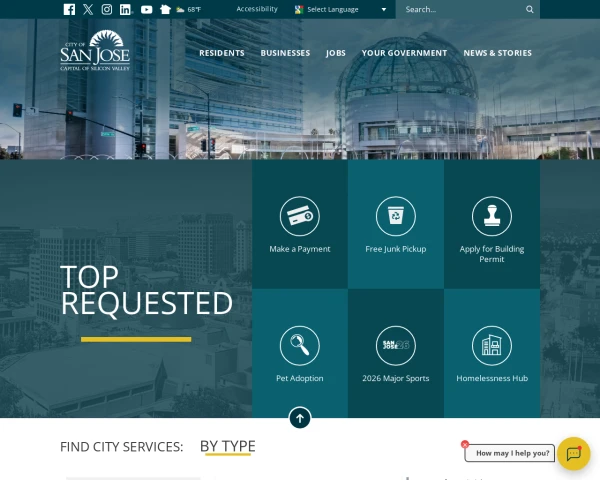
Task: Click the City of San Jose logo
Action: tap(95, 50)
